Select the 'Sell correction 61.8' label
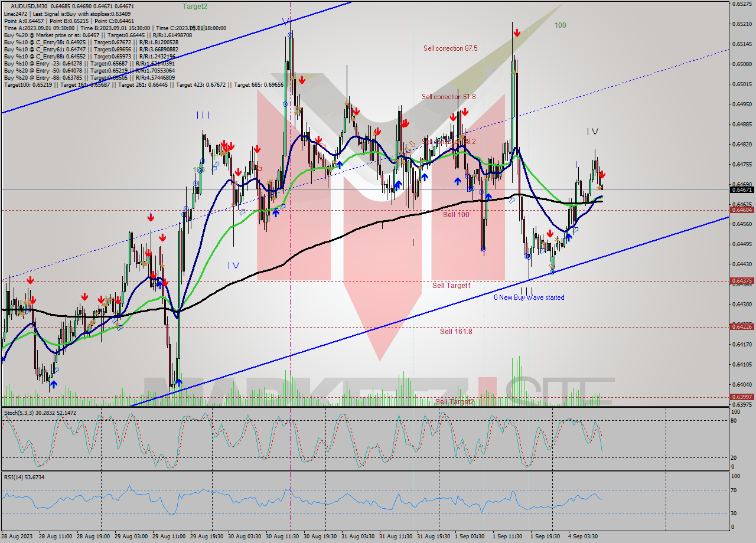This screenshot has height=543, width=756. point(448,97)
